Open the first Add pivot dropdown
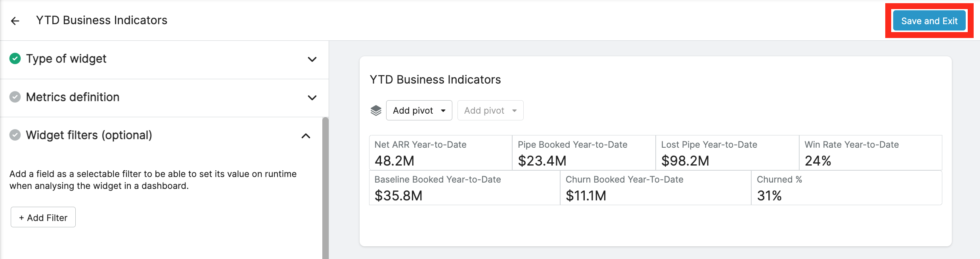980x259 pixels. point(419,110)
